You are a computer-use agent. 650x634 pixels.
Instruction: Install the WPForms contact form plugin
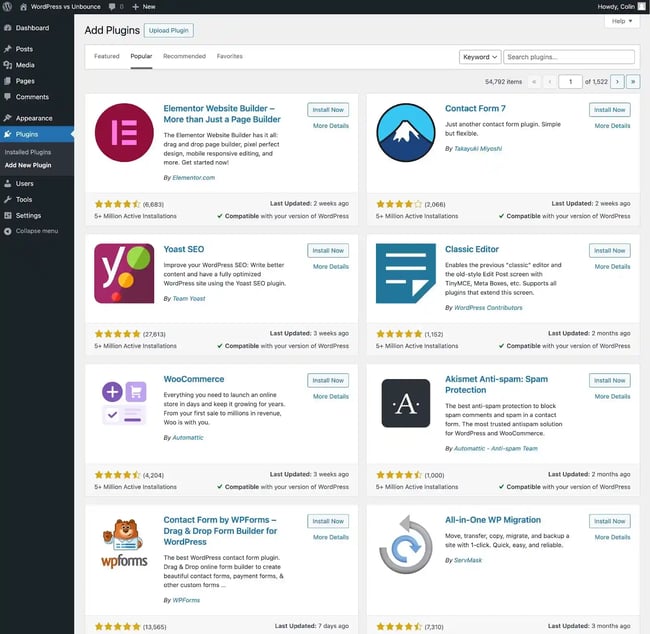click(328, 521)
